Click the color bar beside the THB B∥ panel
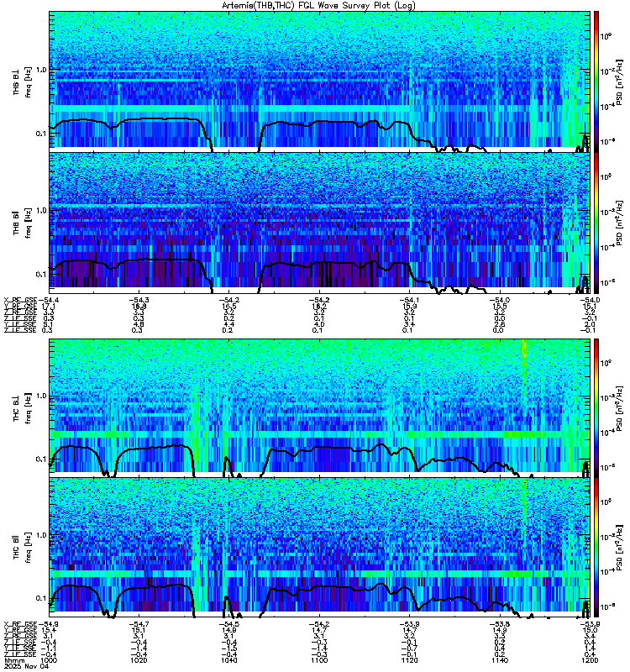630x672 pixels. tap(596, 223)
